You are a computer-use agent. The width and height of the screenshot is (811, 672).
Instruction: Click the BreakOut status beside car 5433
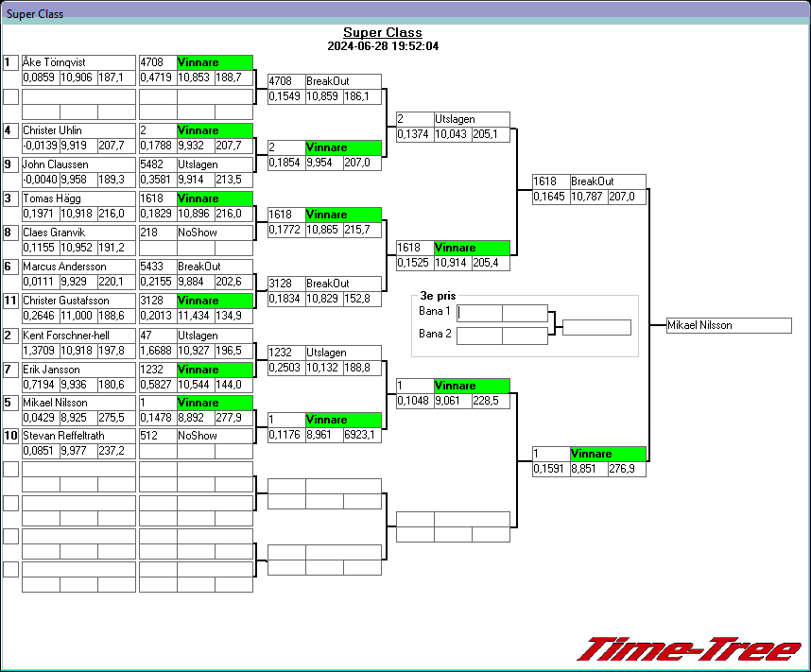click(216, 267)
